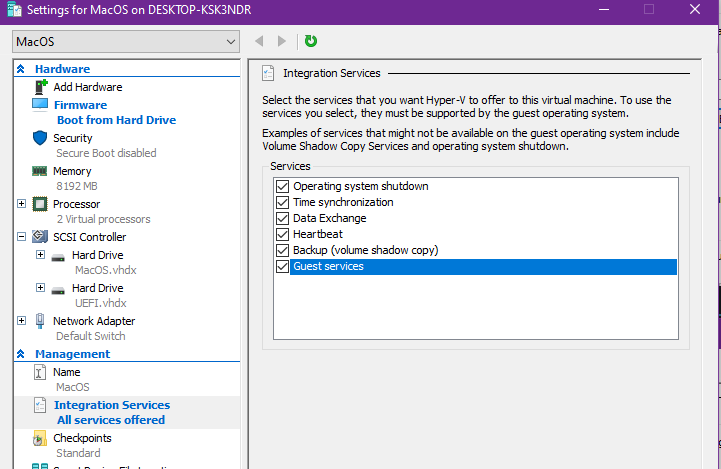Click the Add Hardware icon

pyautogui.click(x=40, y=87)
